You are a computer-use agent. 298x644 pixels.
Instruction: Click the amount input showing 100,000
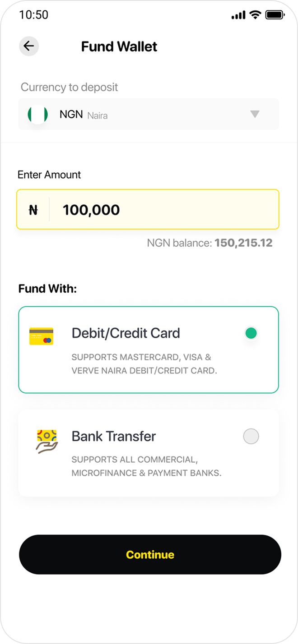tap(149, 209)
